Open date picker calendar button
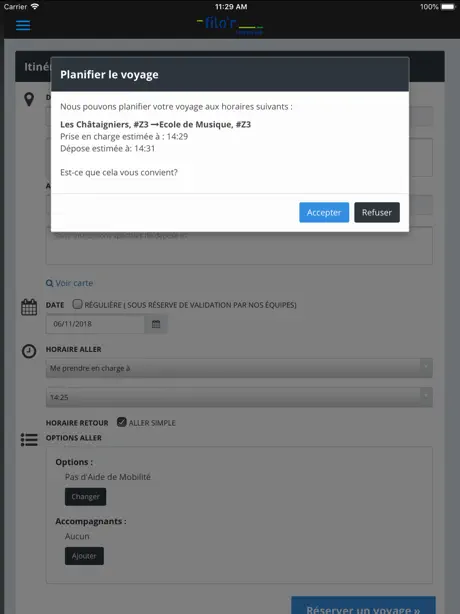Screen dimensions: 460x614 [156, 324]
